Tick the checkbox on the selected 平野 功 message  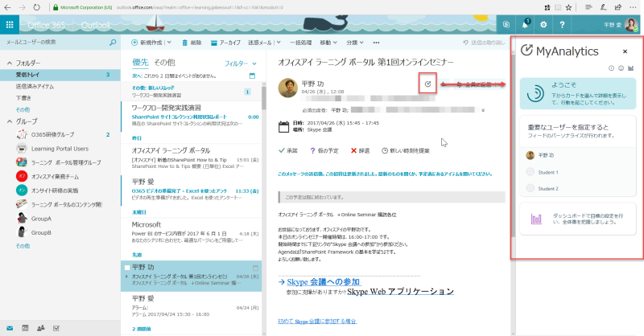coord(127,268)
